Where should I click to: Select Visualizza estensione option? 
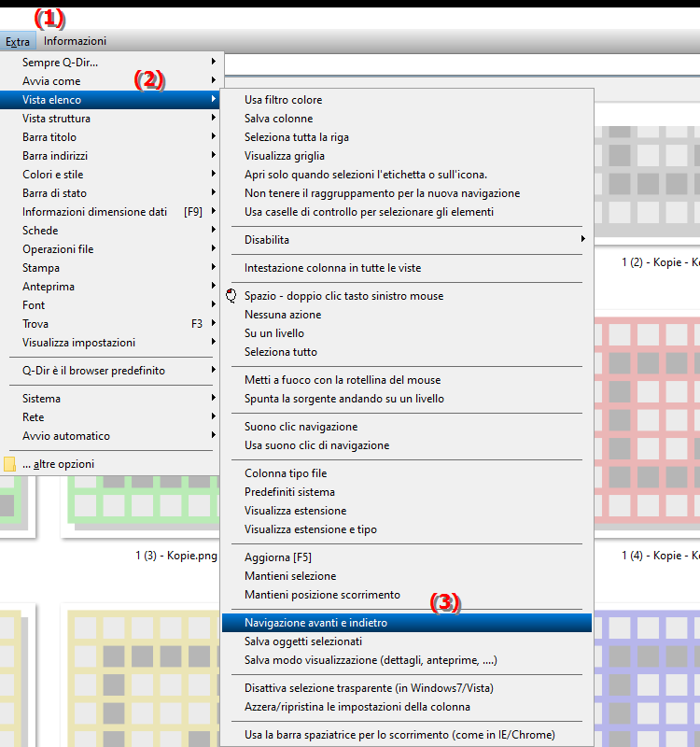pyautogui.click(x=407, y=510)
